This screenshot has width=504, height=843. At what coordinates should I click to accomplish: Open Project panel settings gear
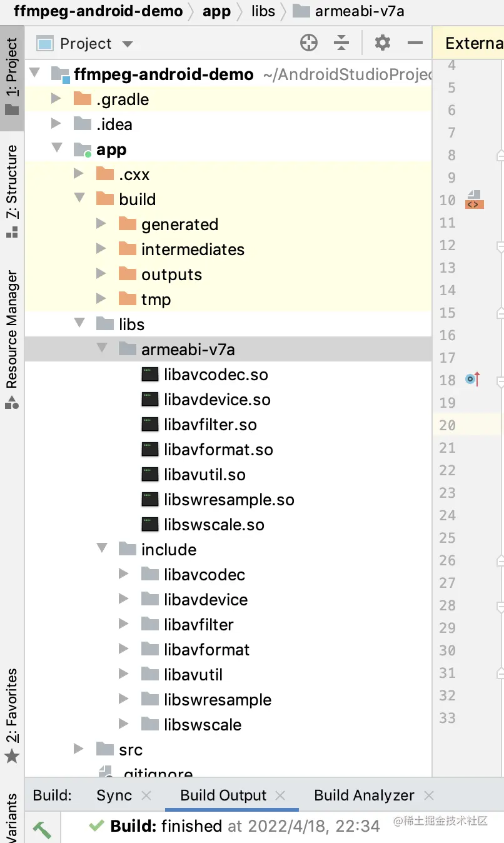pos(383,43)
